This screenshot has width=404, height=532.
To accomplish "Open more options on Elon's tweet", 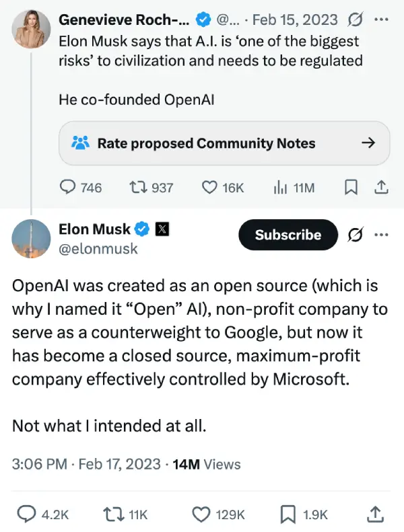I will click(381, 235).
